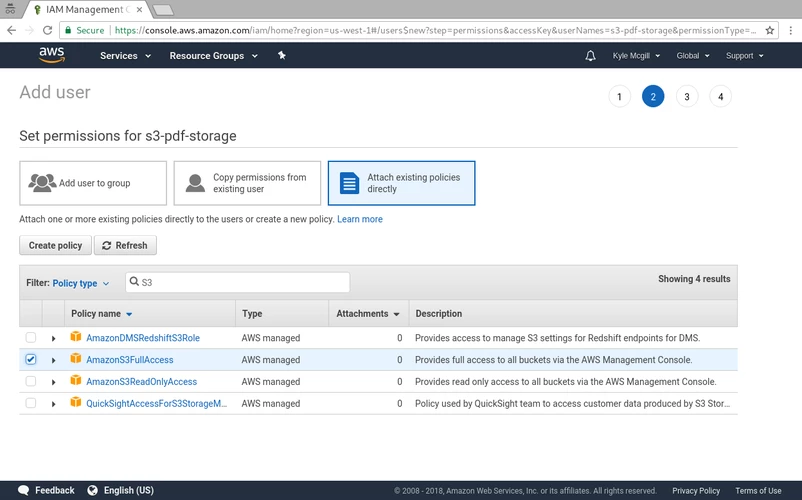Open the Terms of Use link

point(758,491)
